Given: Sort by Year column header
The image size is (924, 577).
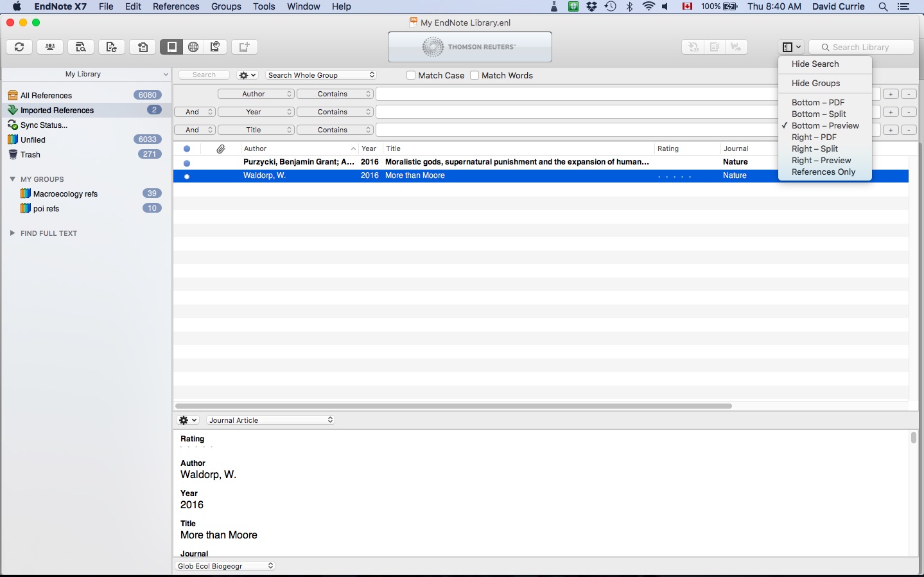Looking at the screenshot, I should click(x=370, y=148).
